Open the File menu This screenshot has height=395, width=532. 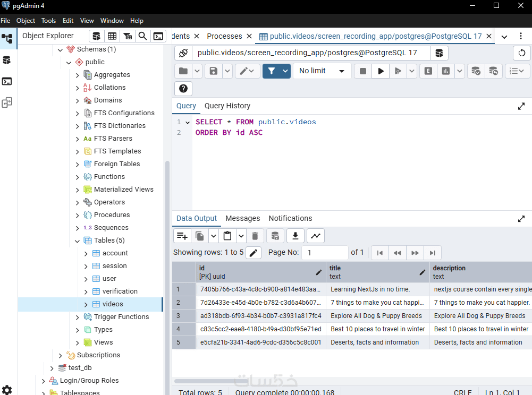click(x=5, y=21)
